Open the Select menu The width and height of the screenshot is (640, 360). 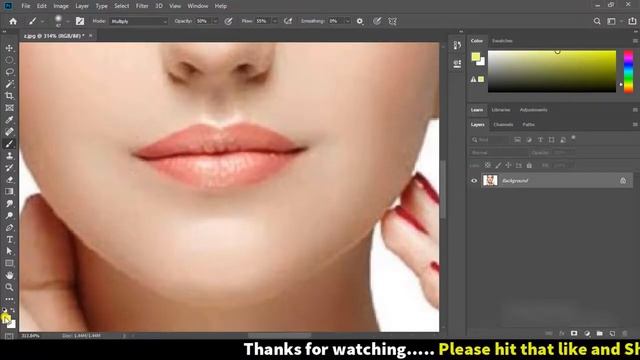click(x=121, y=6)
